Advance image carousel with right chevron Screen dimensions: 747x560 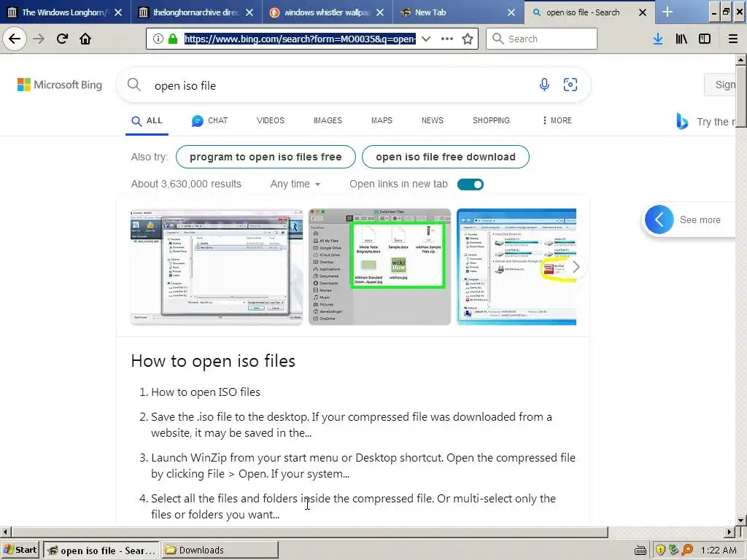(x=576, y=267)
